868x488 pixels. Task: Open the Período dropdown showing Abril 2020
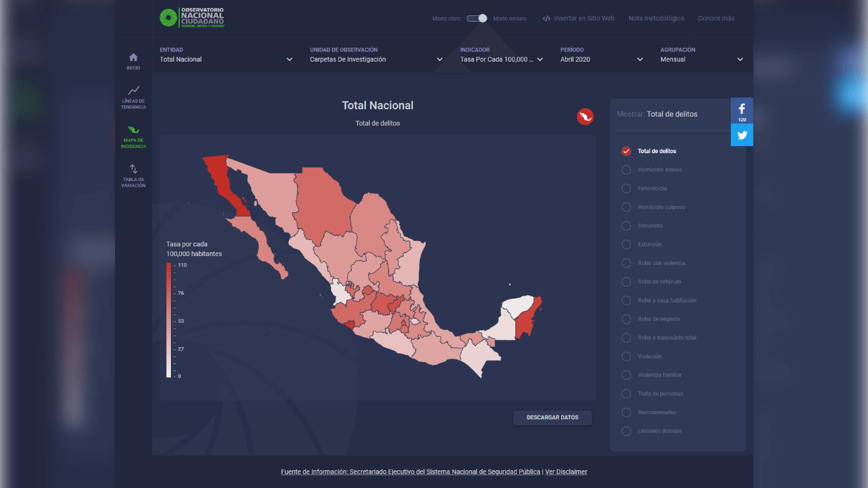click(601, 59)
